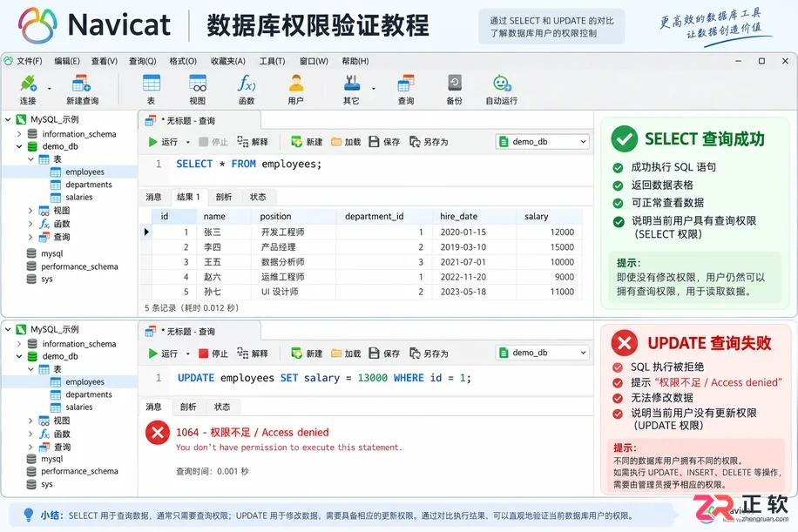This screenshot has height=532, width=798.
Task: Click 另存为 in the UPDATE query editor
Action: coord(429,354)
